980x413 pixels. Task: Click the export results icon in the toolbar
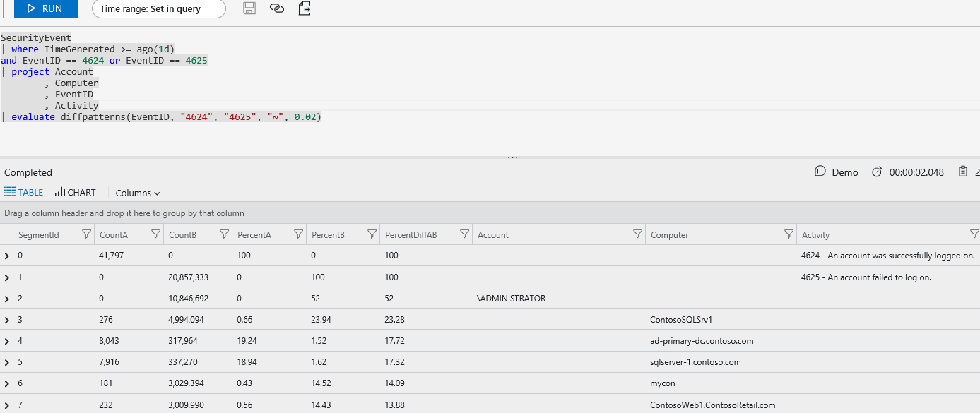pos(305,8)
